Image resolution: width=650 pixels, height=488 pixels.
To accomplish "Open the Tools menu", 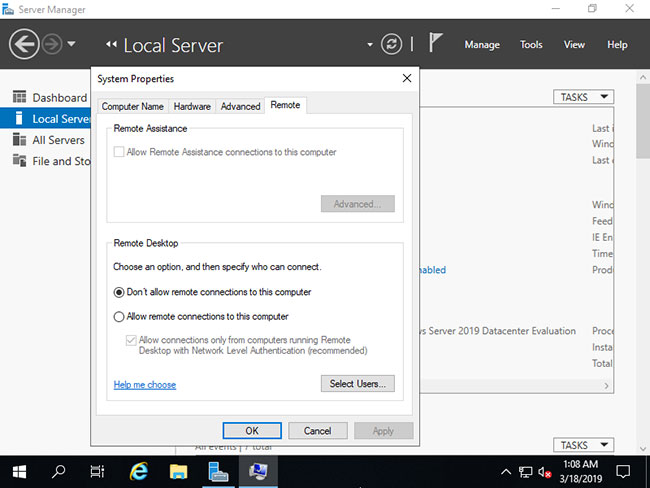I will tap(531, 45).
